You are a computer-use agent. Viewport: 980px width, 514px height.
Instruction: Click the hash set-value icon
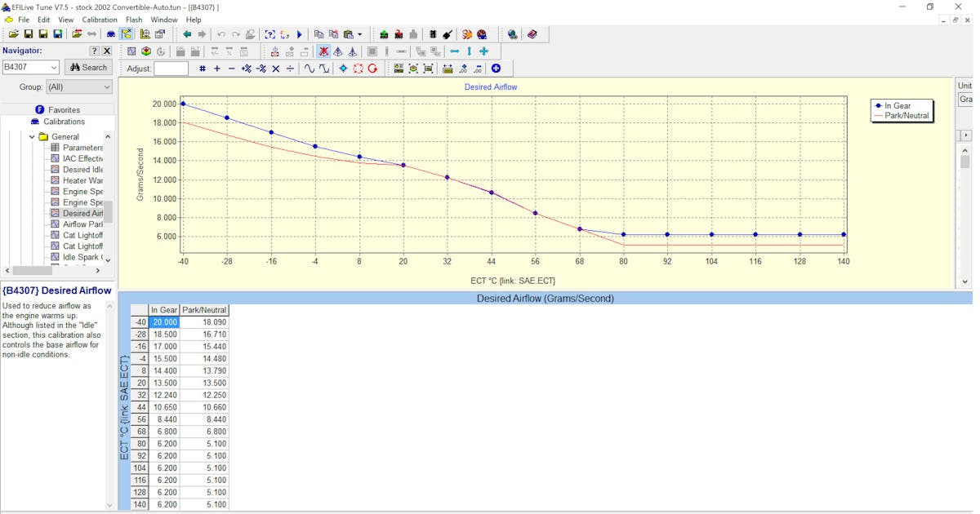[x=203, y=69]
